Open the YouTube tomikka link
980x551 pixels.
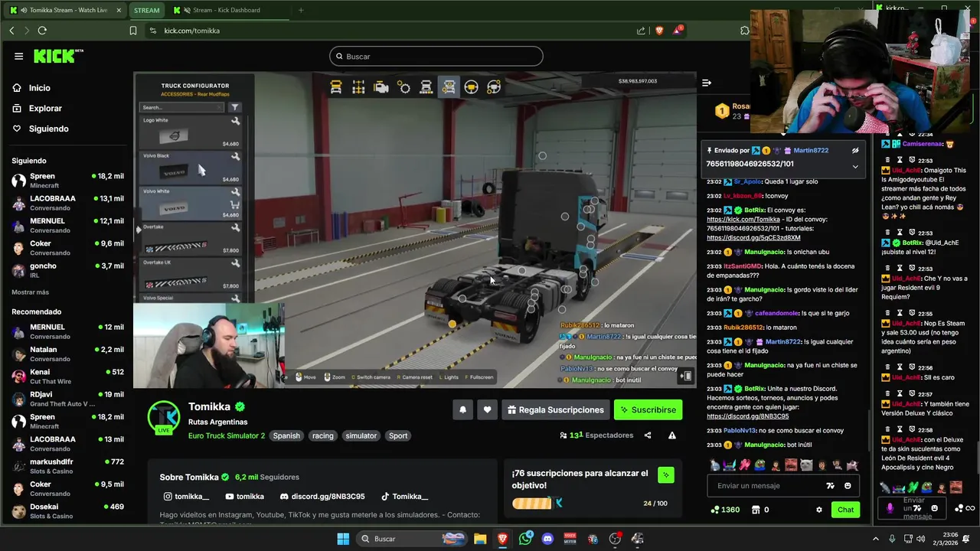click(x=244, y=497)
